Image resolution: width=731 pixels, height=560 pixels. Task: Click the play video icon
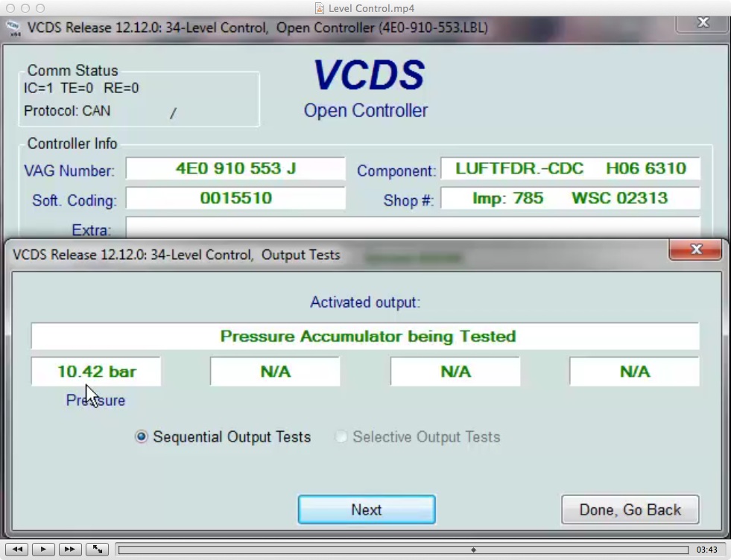pyautogui.click(x=43, y=550)
